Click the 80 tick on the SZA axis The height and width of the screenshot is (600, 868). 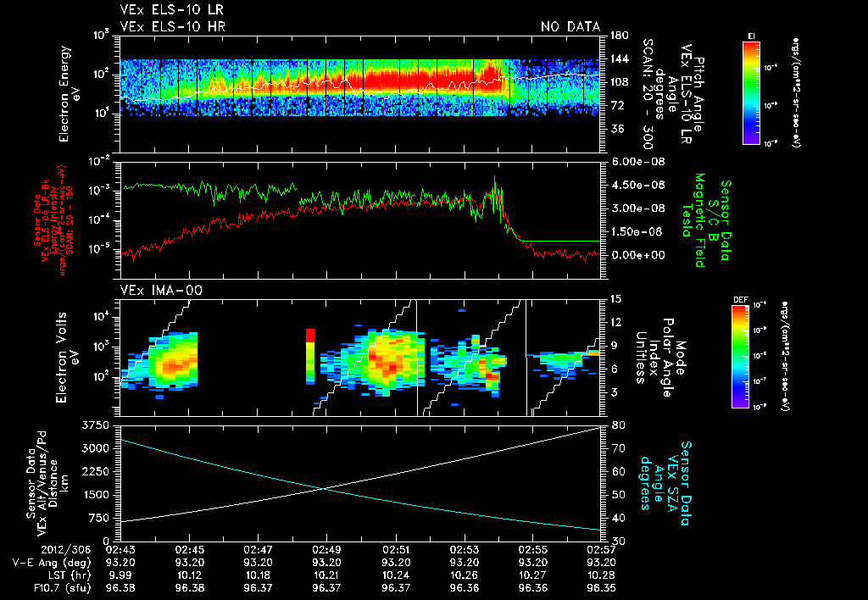pos(618,425)
